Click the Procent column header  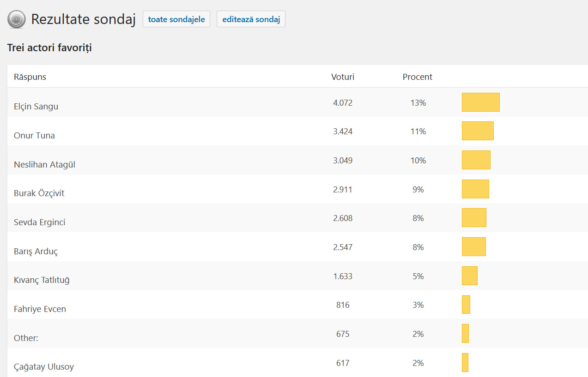(x=418, y=77)
